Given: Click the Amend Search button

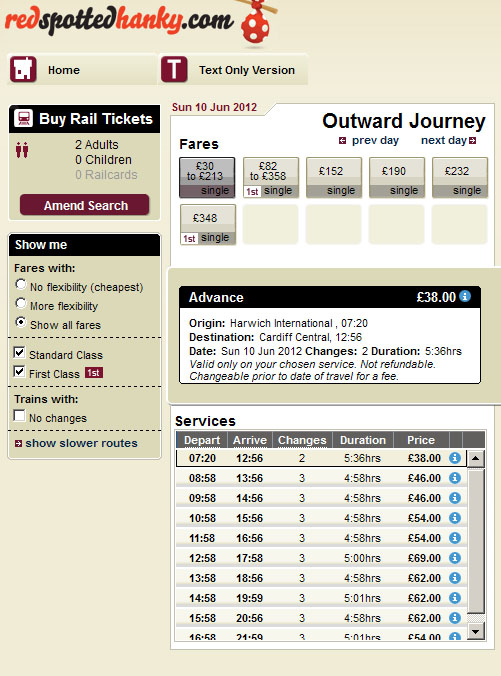Looking at the screenshot, I should click(x=85, y=205).
